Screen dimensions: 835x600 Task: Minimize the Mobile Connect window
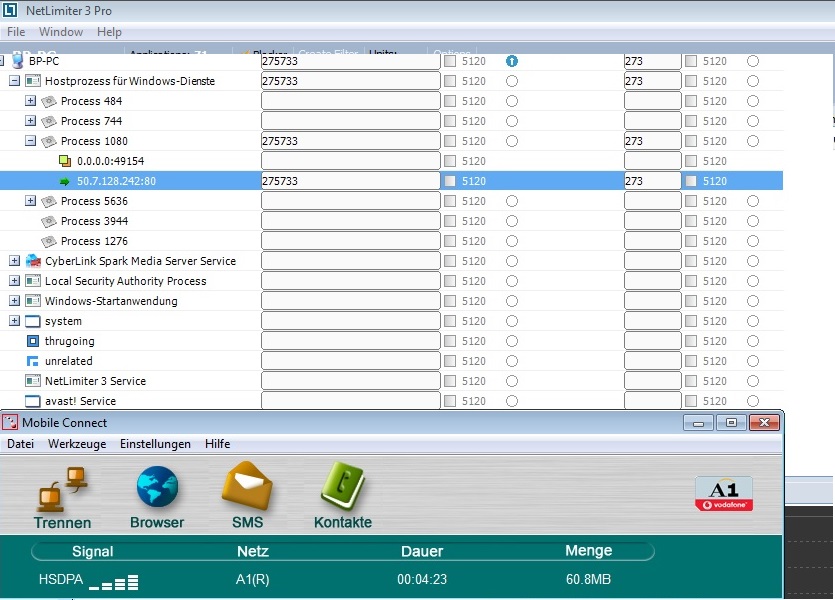(x=699, y=423)
